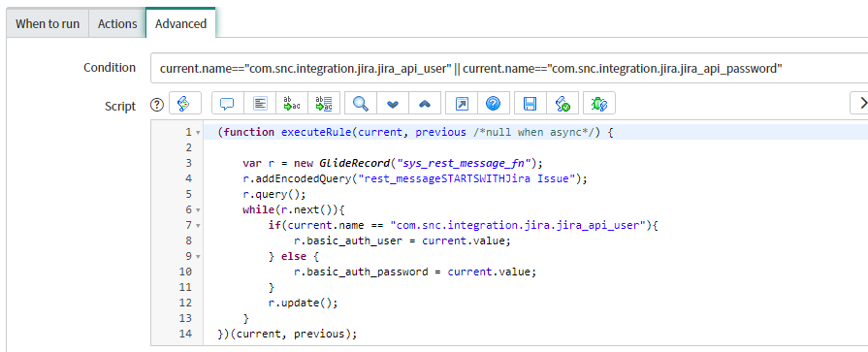The width and height of the screenshot is (868, 352).
Task: Expand the right arrow button beside the toolbar
Action: click(860, 103)
